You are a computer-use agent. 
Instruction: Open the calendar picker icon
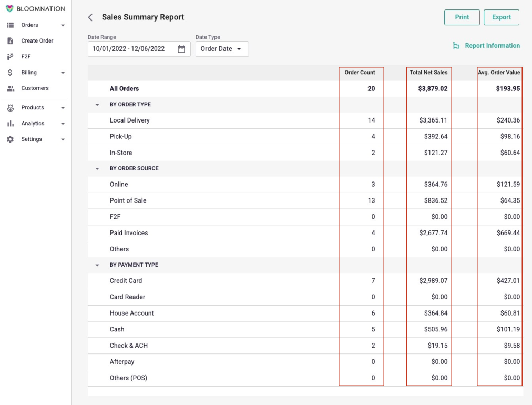pyautogui.click(x=181, y=48)
